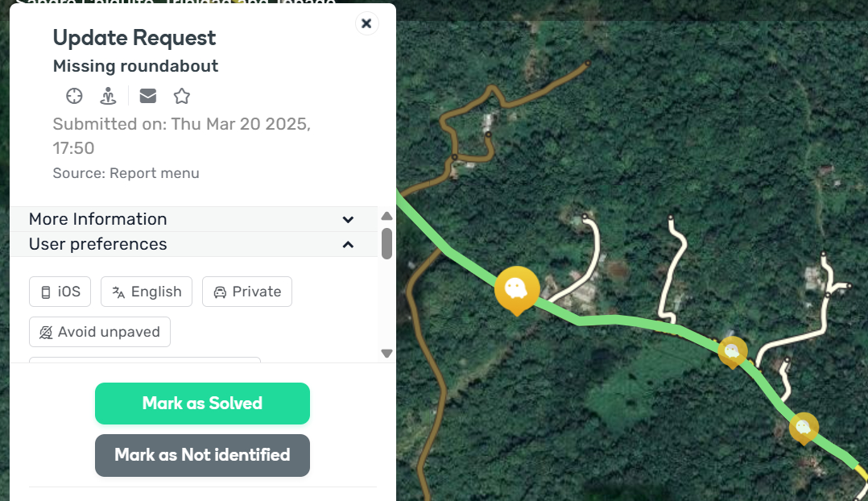Select the lower-right faded update request marker
This screenshot has height=501, width=868.
[x=803, y=427]
